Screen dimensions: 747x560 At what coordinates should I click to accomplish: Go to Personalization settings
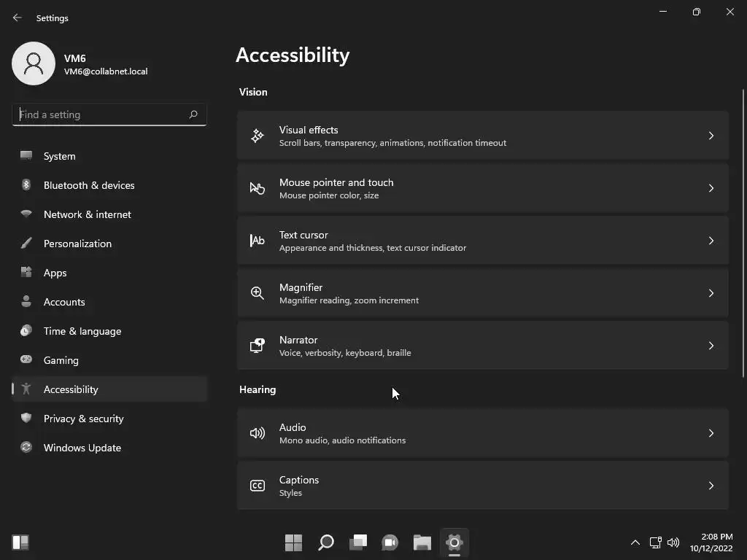point(77,244)
